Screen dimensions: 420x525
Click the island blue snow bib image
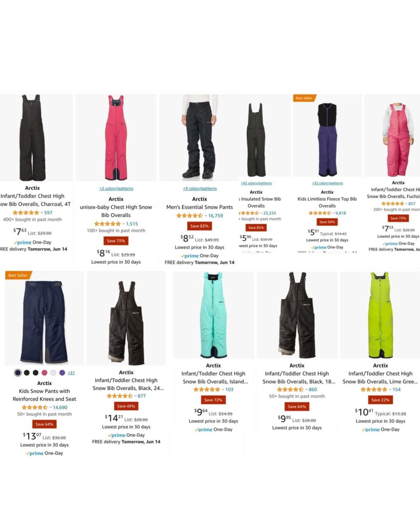[213, 315]
